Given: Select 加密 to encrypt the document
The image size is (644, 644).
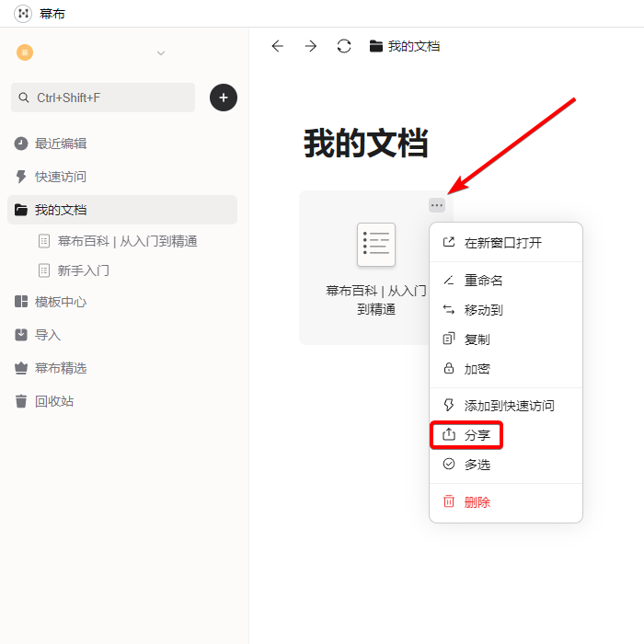Looking at the screenshot, I should (x=477, y=369).
